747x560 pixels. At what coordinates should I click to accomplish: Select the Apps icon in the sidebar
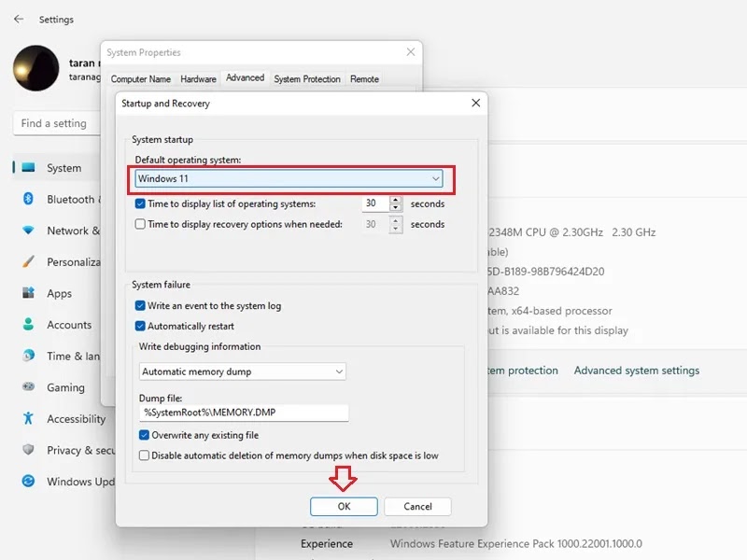click(29, 293)
